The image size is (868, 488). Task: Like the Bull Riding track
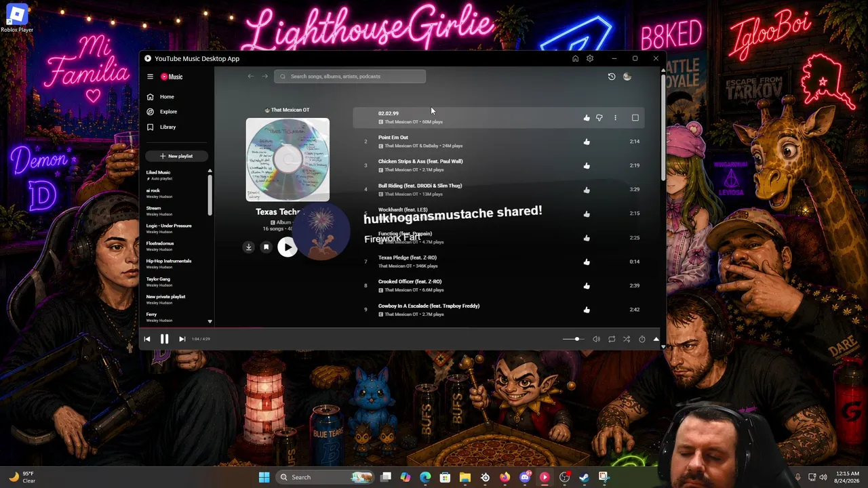click(587, 190)
